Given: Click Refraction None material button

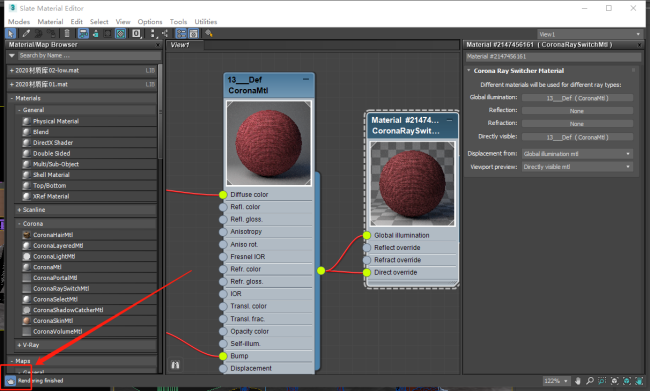Looking at the screenshot, I should click(577, 124).
